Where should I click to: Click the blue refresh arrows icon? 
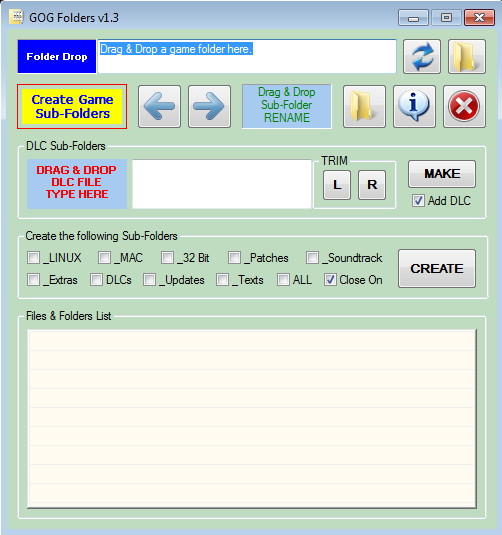tap(422, 56)
